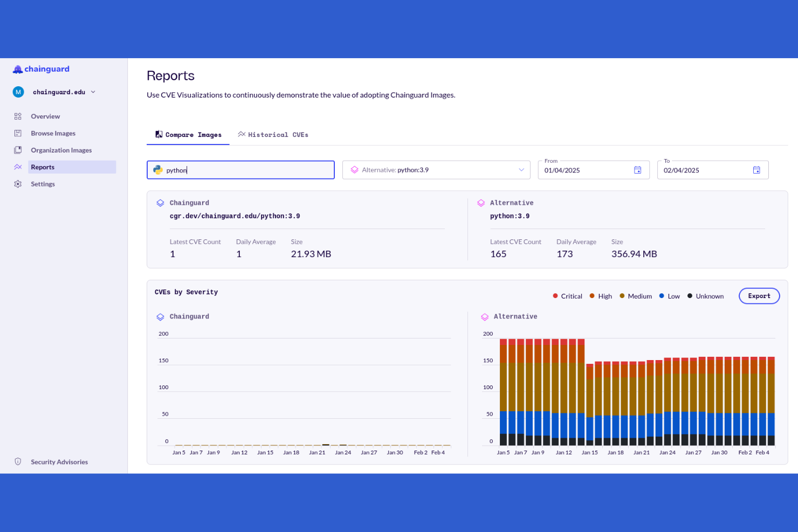The width and height of the screenshot is (798, 532).
Task: Click the From date field 01/04/2025
Action: tap(594, 170)
